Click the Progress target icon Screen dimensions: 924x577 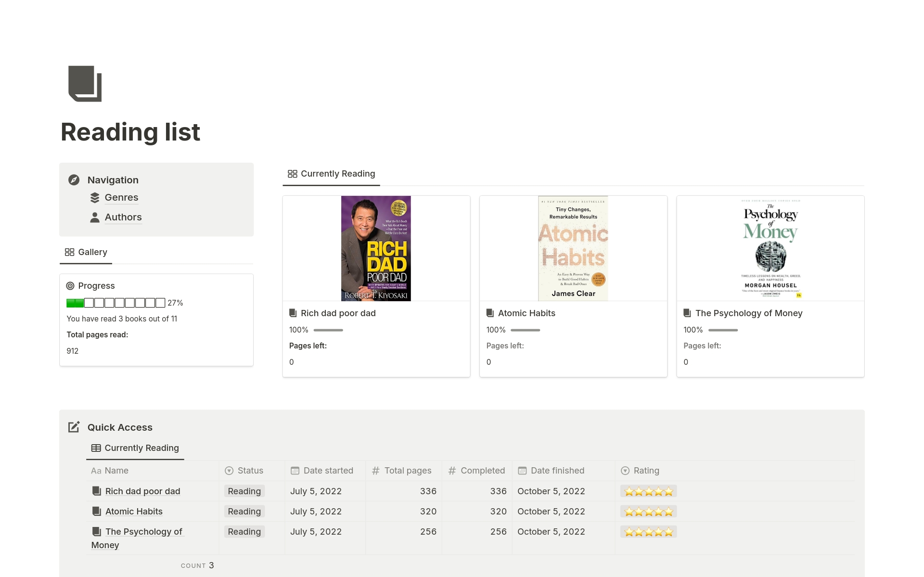70,286
